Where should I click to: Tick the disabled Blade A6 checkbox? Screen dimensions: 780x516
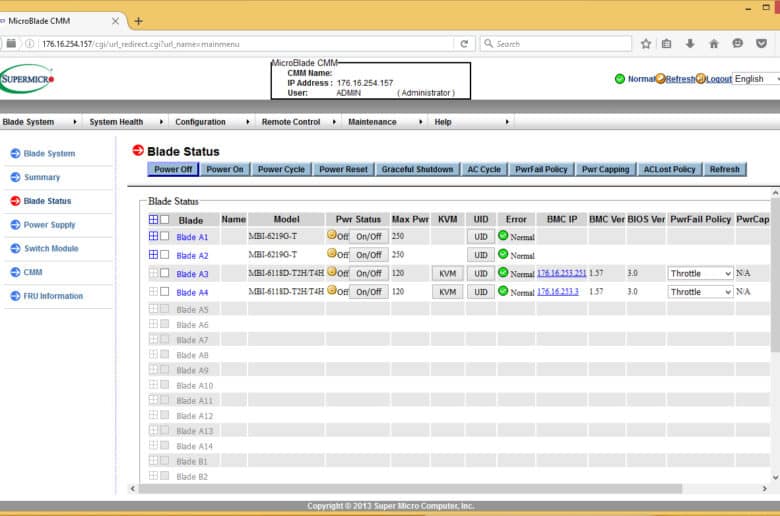pos(165,324)
